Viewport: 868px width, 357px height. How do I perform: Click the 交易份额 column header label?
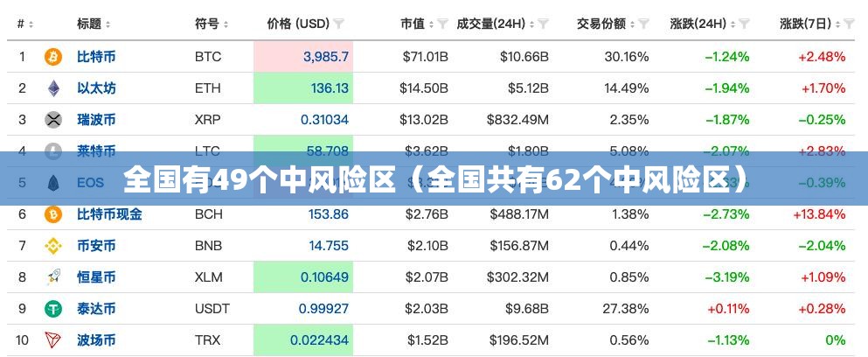pyautogui.click(x=601, y=24)
